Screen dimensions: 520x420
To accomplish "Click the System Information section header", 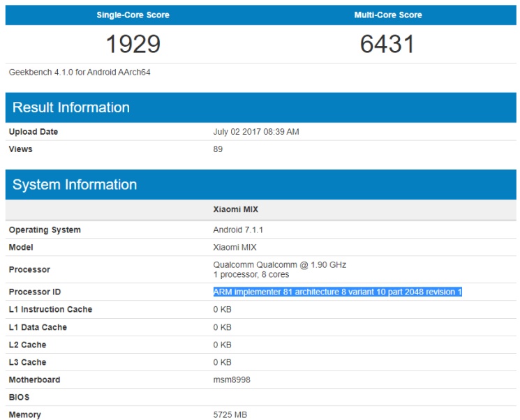I will (x=75, y=185).
